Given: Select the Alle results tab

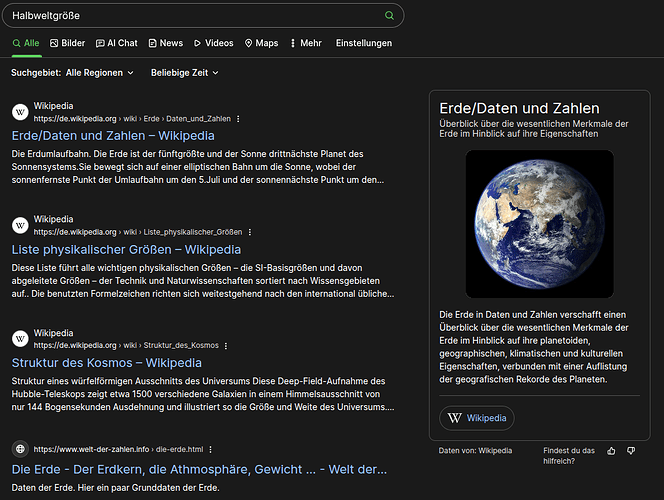Looking at the screenshot, I should 26,43.
